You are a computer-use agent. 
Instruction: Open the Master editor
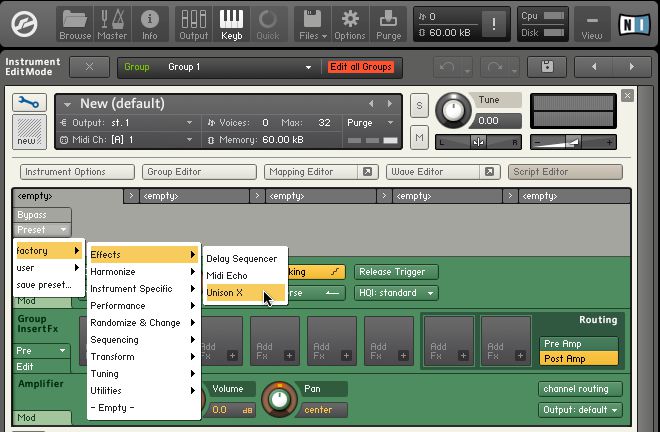tap(112, 24)
